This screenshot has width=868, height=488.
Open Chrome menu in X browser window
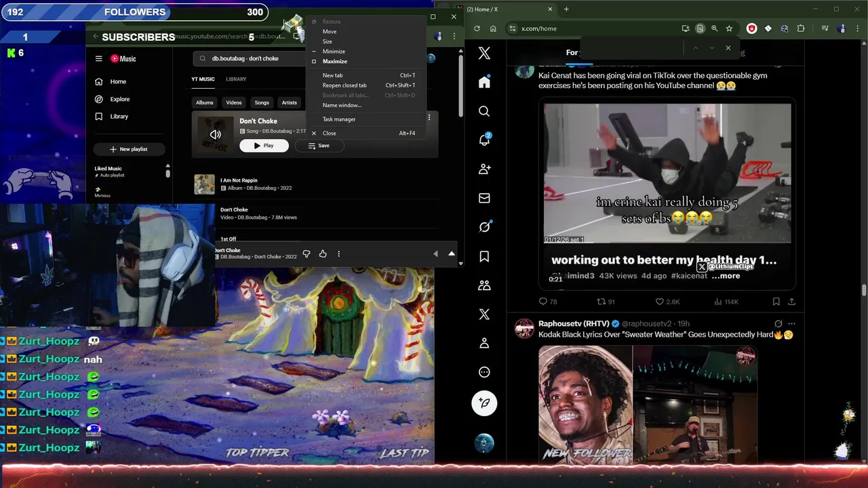tap(858, 28)
